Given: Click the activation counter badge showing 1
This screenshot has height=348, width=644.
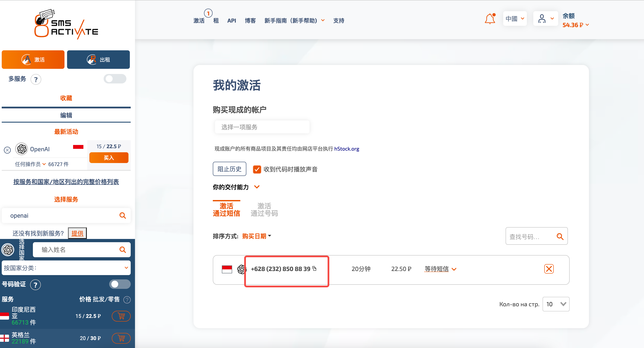Looking at the screenshot, I should [x=208, y=13].
